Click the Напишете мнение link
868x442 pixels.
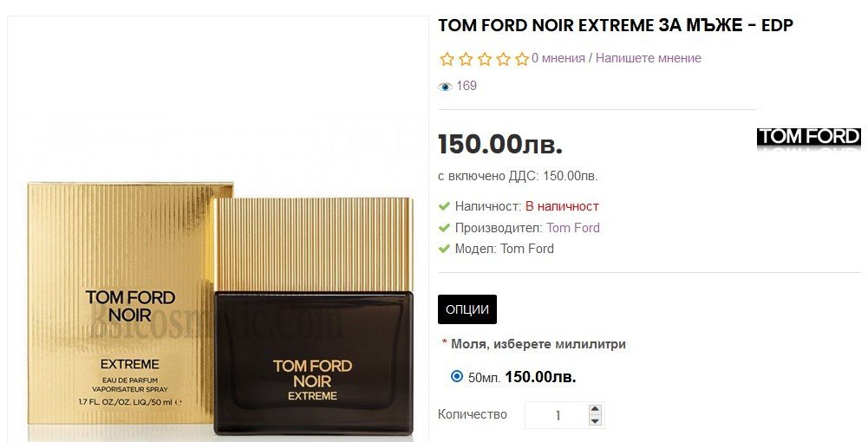[x=649, y=58]
